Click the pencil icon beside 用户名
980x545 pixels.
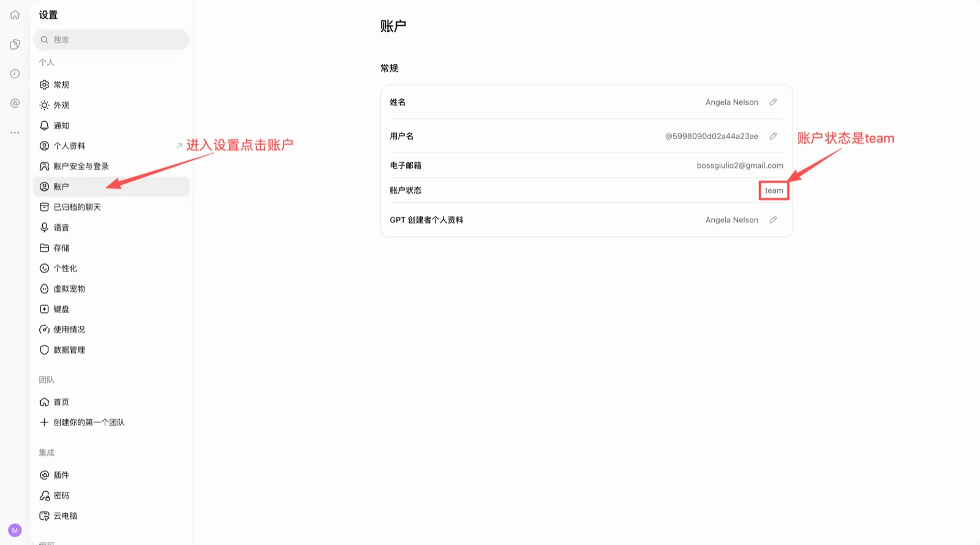773,136
